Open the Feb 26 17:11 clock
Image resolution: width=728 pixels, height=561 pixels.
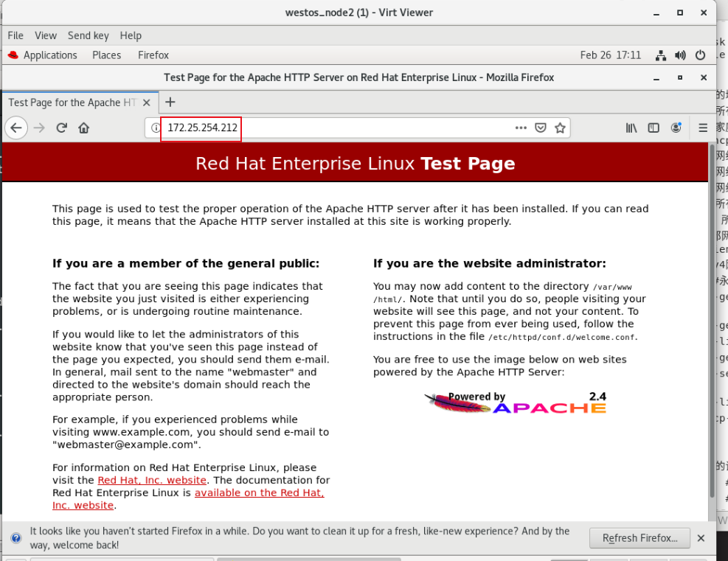[610, 55]
